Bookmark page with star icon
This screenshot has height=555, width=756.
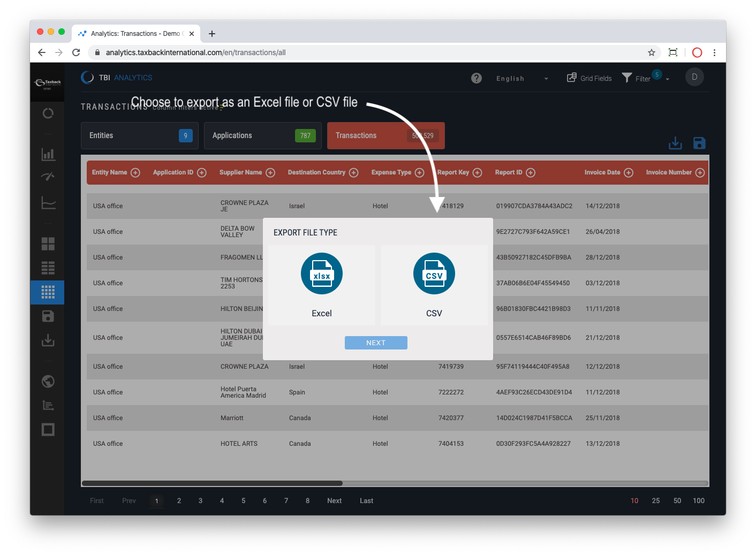[652, 52]
